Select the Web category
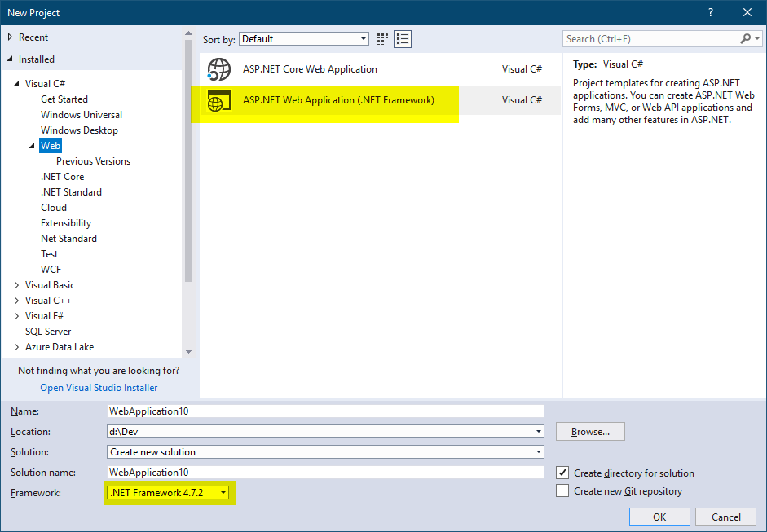Viewport: 767px width, 532px height. click(x=51, y=146)
